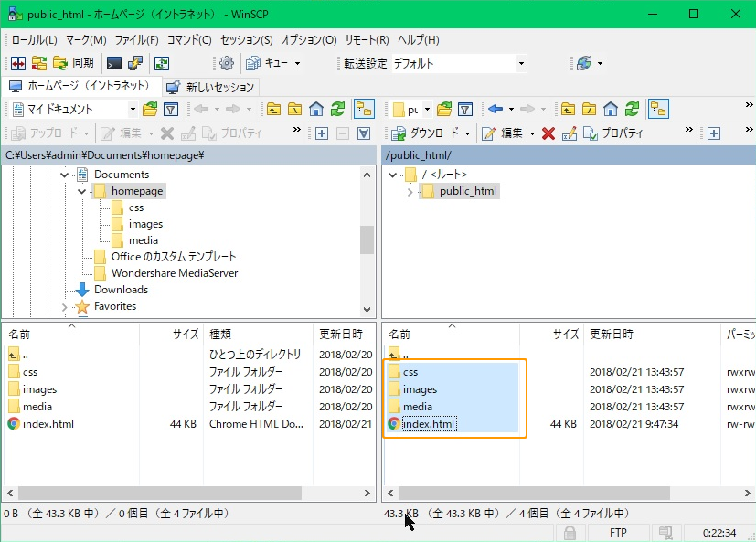Expand the Favorites node in local tree

(x=64, y=307)
